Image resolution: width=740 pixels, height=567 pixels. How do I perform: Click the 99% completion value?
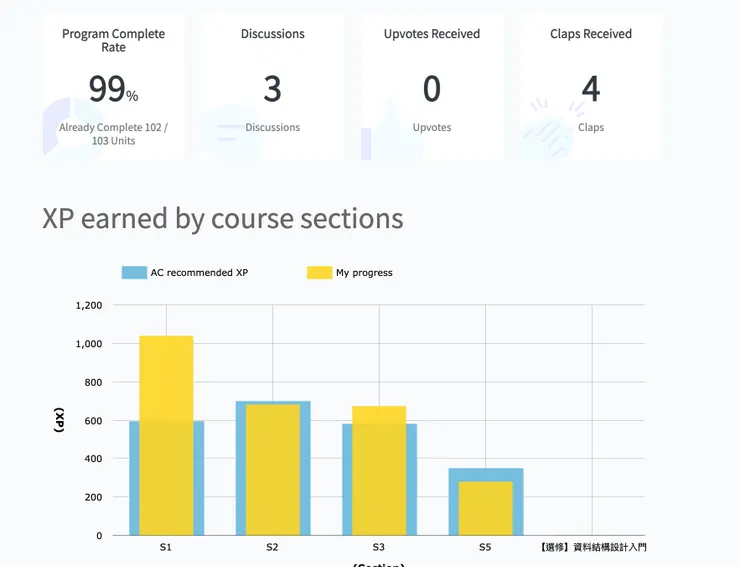(x=113, y=89)
